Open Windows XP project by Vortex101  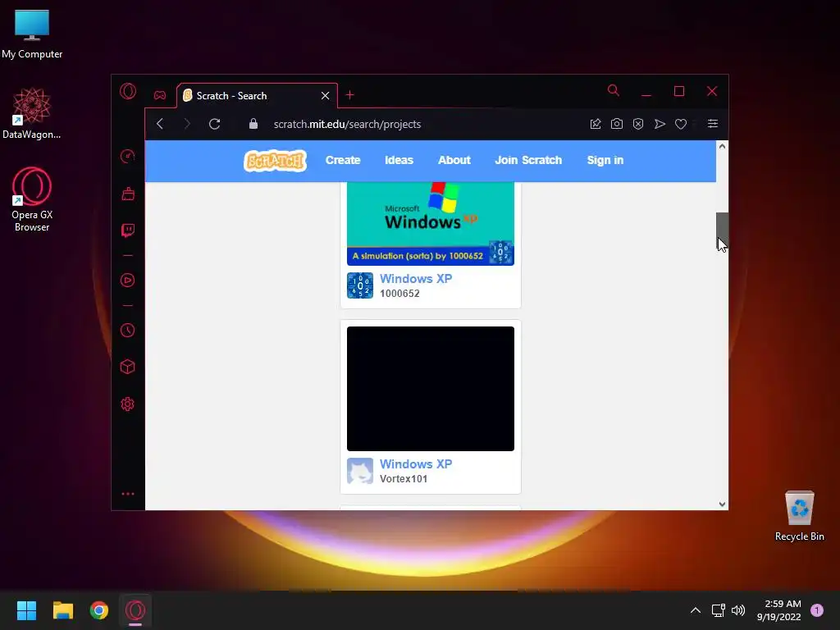tap(416, 464)
